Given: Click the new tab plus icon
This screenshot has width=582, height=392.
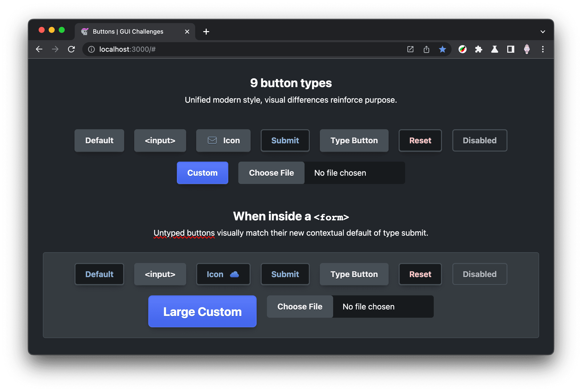Looking at the screenshot, I should pos(206,32).
